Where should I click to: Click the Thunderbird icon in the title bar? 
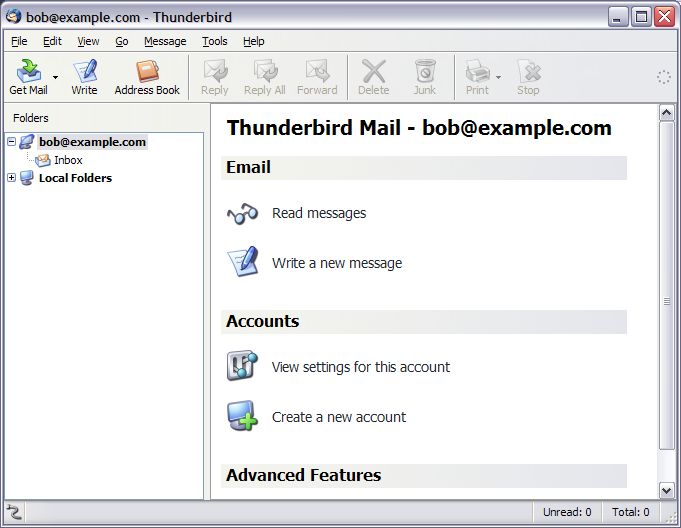click(14, 16)
